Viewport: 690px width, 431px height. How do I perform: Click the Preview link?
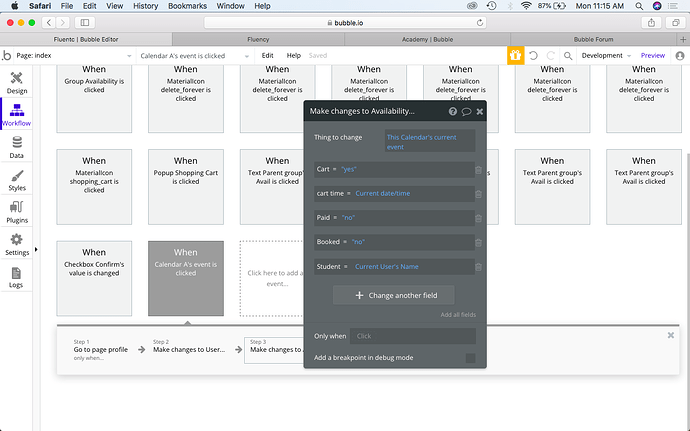(x=653, y=55)
